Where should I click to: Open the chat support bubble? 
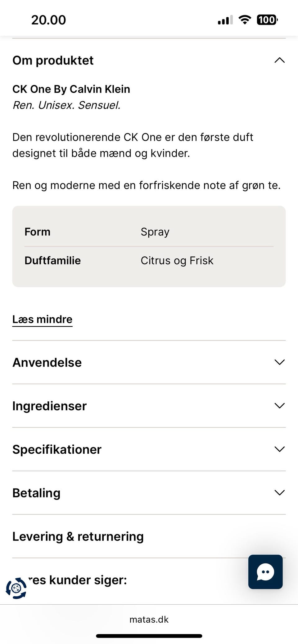click(x=265, y=572)
